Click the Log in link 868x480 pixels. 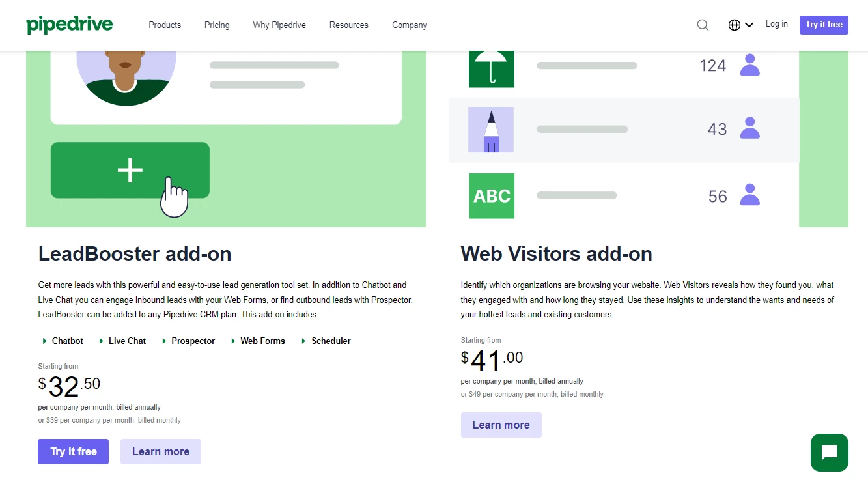776,24
